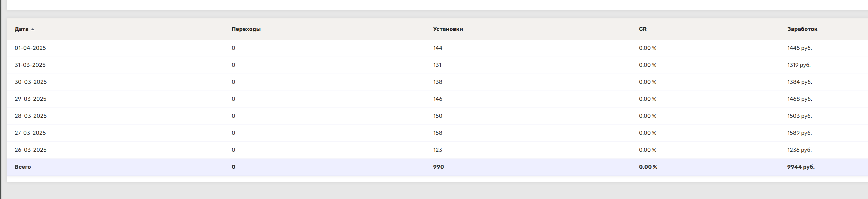Pick the 28-03-2025 date cell
Image resolution: width=868 pixels, height=199 pixels.
click(x=30, y=116)
